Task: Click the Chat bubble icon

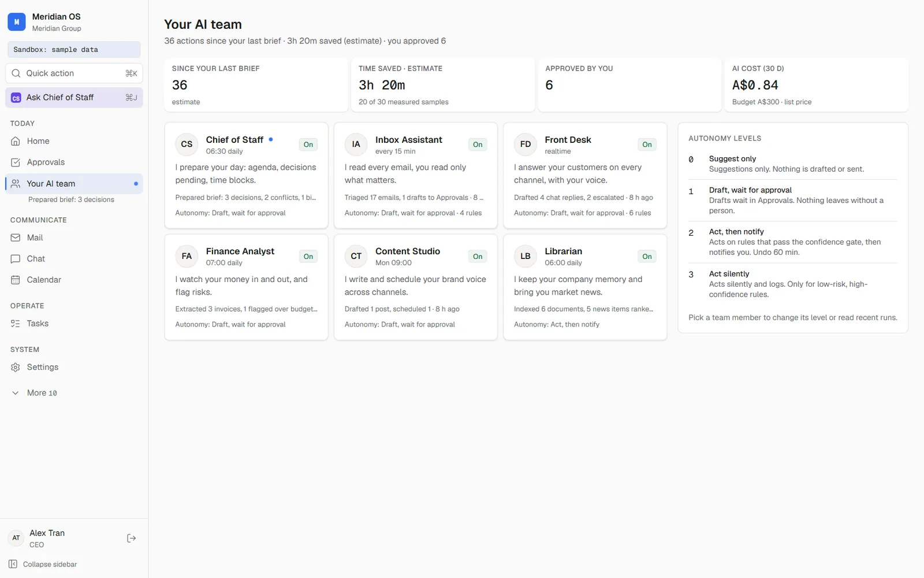Action: pyautogui.click(x=16, y=259)
